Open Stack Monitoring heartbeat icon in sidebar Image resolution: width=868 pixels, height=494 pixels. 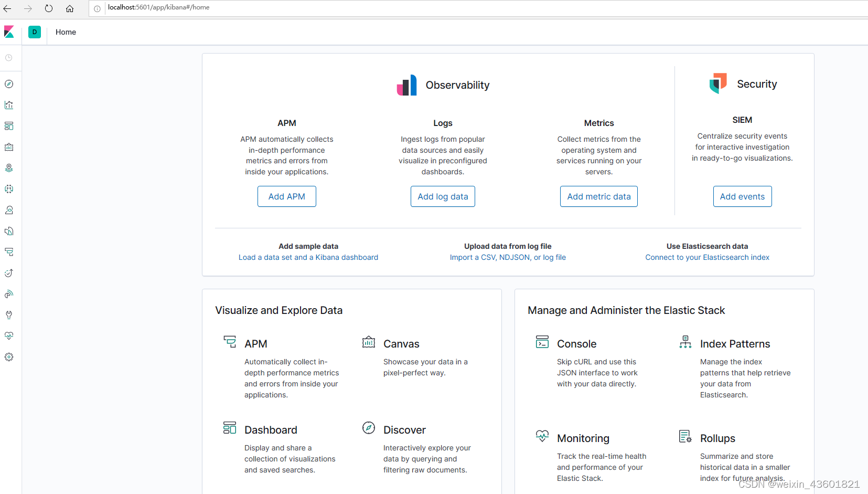click(9, 336)
